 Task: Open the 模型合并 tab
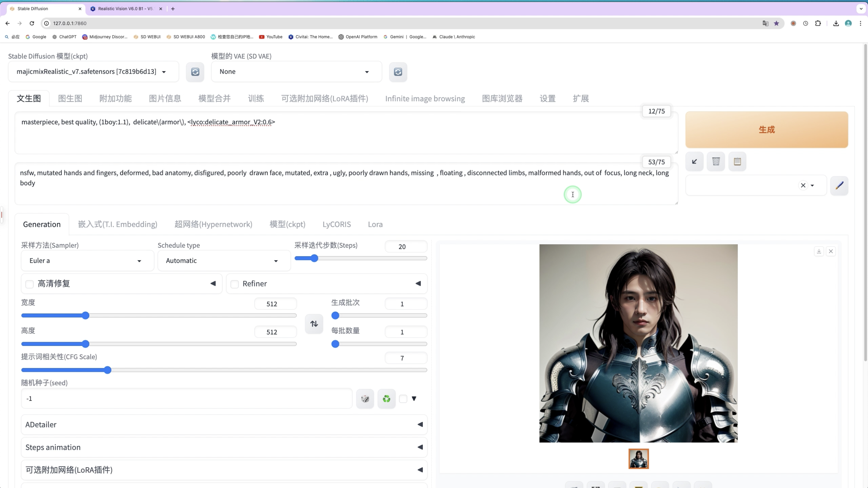(215, 99)
